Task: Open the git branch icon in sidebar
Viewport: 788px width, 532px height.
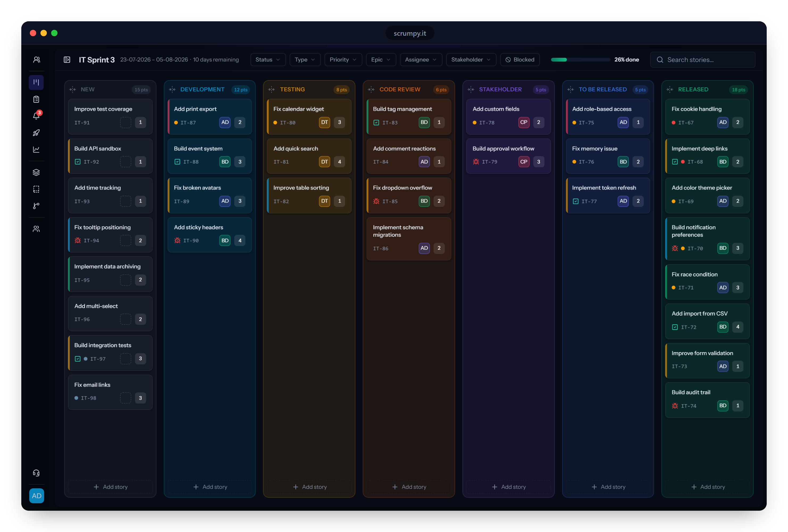Action: tap(36, 206)
